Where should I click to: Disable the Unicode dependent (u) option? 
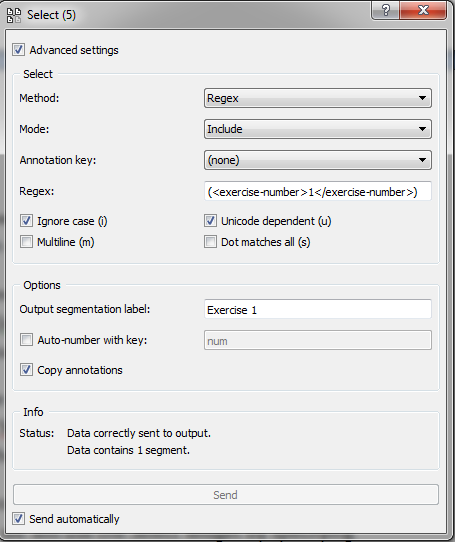pos(210,221)
